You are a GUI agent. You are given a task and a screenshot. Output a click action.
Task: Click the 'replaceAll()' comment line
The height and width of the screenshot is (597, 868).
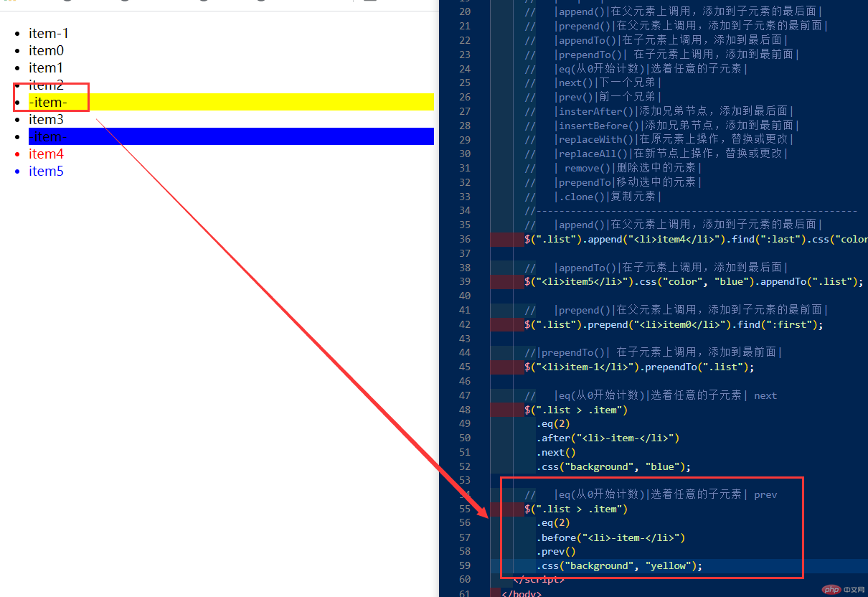point(656,154)
